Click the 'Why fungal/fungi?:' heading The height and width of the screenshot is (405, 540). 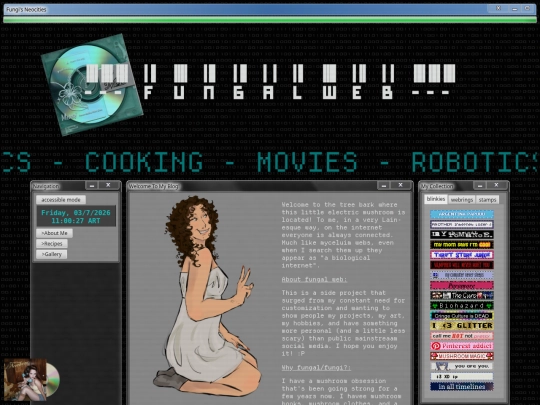pos(316,367)
